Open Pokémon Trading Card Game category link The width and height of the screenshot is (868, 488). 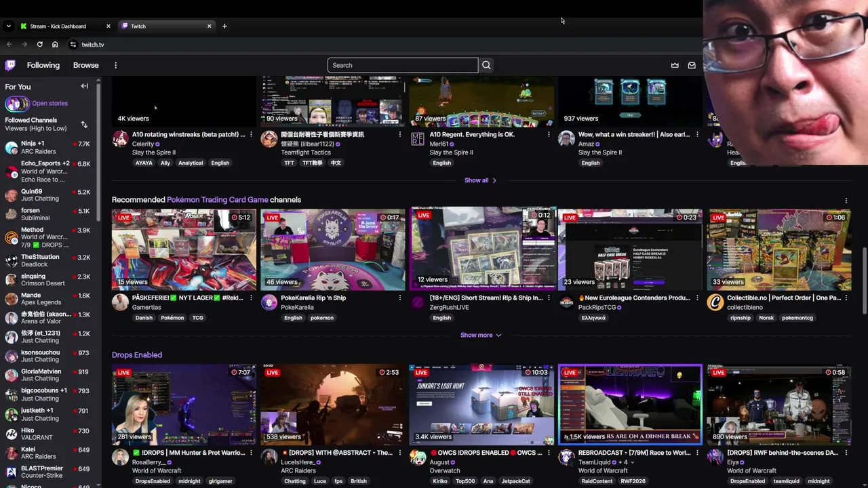point(218,199)
